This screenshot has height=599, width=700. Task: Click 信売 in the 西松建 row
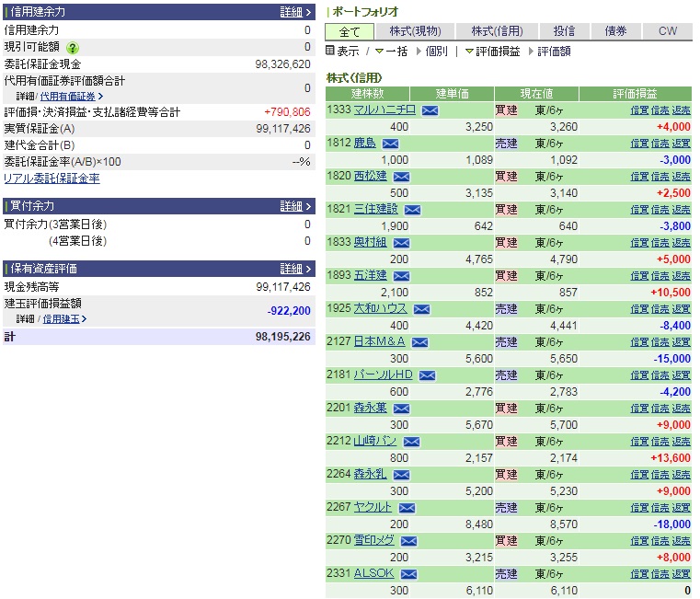(660, 177)
